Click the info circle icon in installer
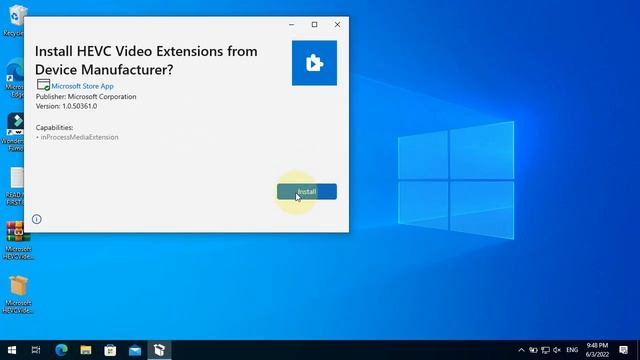This screenshot has height=360, width=640. click(37, 219)
